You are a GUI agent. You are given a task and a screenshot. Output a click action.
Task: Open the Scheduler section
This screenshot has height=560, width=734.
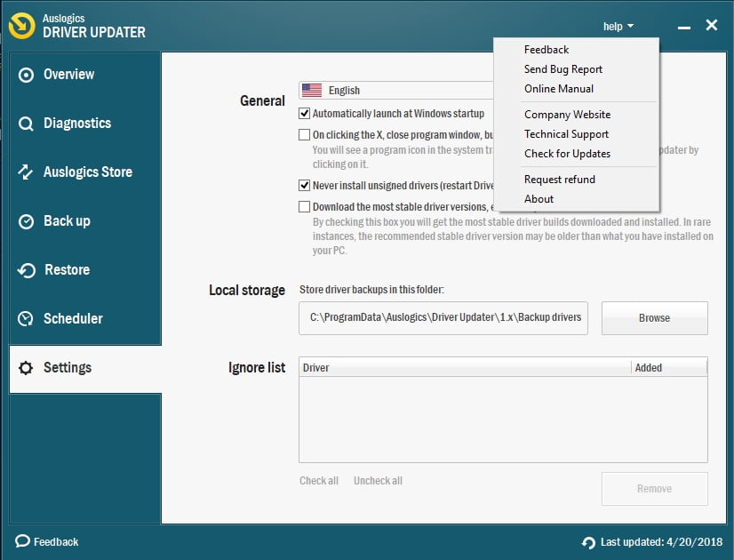coord(85,318)
